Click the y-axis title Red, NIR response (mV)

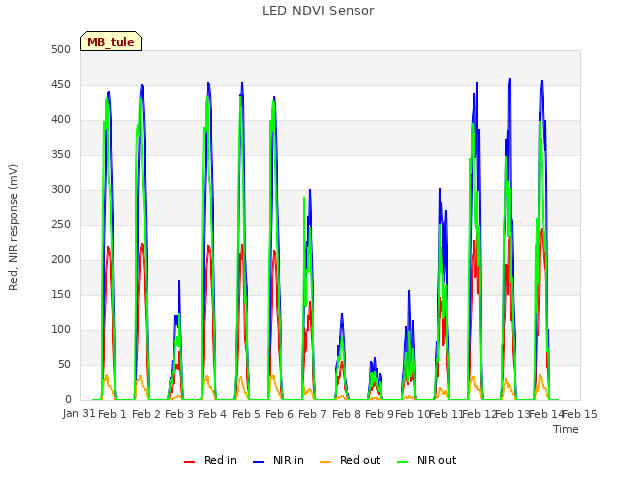13,227
